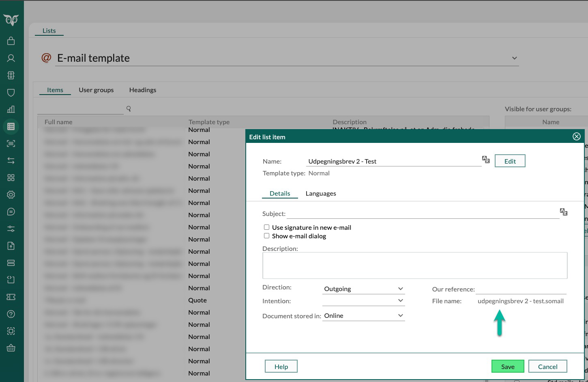Close the Edit list item dialog
The image size is (588, 382).
tap(576, 137)
